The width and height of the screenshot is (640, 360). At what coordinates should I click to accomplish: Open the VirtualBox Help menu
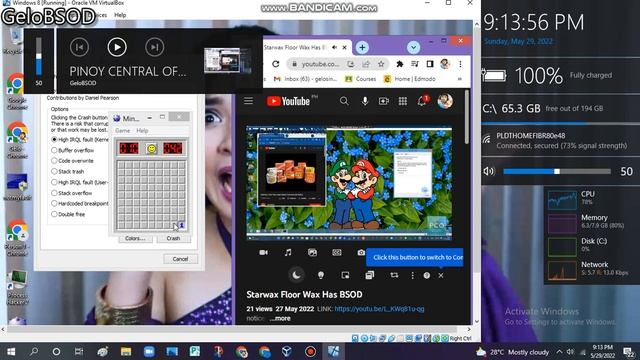120,15
